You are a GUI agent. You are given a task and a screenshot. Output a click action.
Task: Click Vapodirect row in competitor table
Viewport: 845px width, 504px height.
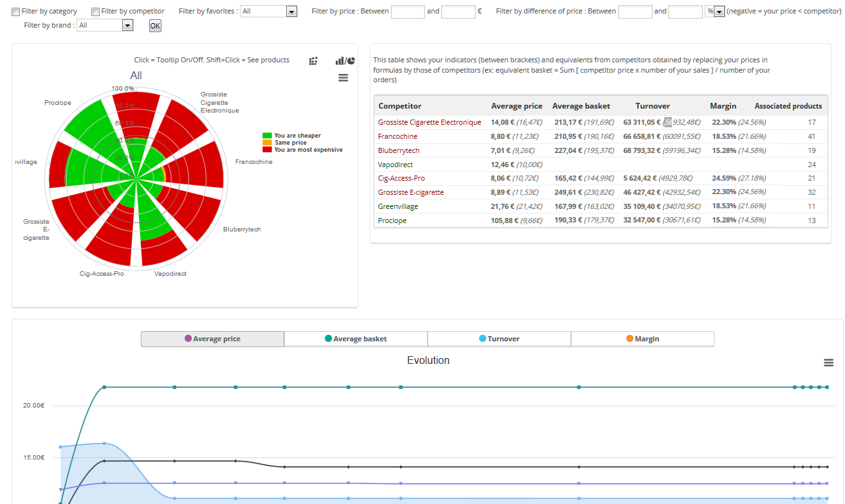click(601, 165)
